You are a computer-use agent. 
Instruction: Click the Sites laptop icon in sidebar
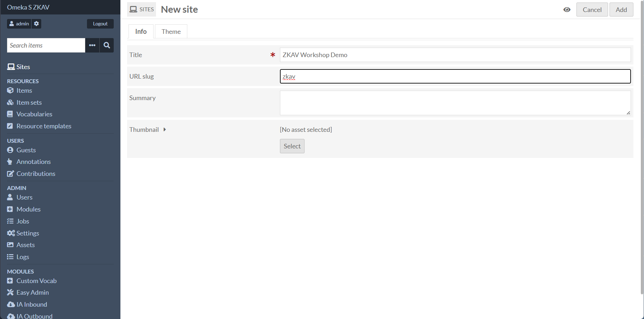click(11, 67)
